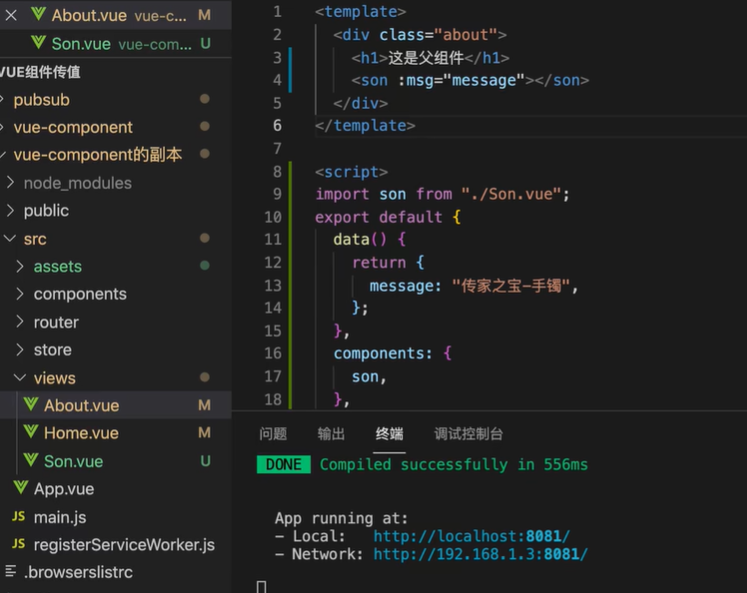Open Son.vue from open editors list

pyautogui.click(x=81, y=44)
